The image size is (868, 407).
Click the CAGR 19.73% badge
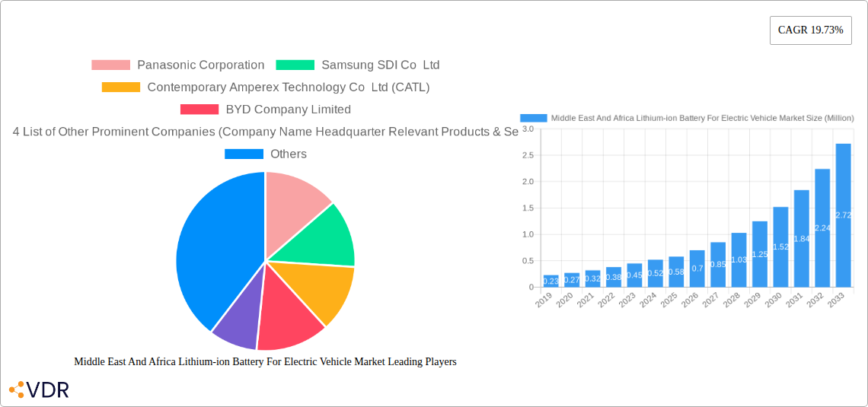click(x=810, y=30)
